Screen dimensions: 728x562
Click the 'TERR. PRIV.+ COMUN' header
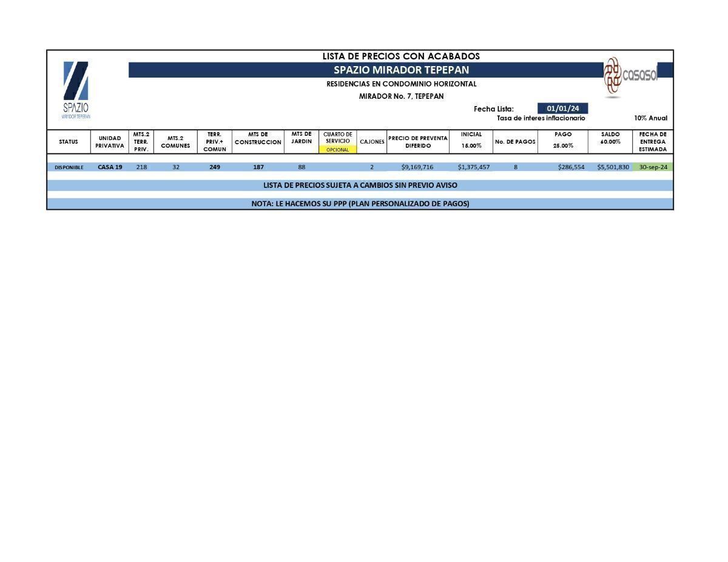(215, 142)
